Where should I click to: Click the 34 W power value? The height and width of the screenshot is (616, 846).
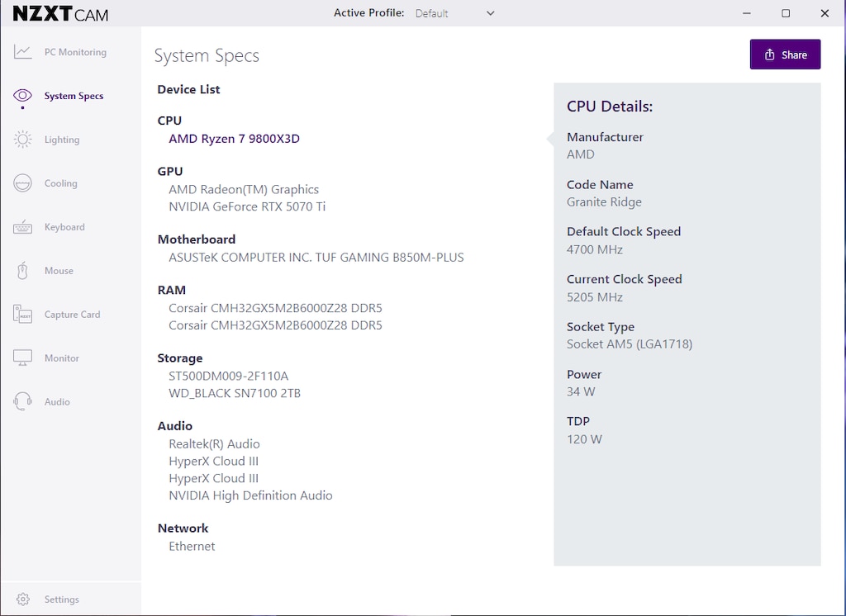581,391
